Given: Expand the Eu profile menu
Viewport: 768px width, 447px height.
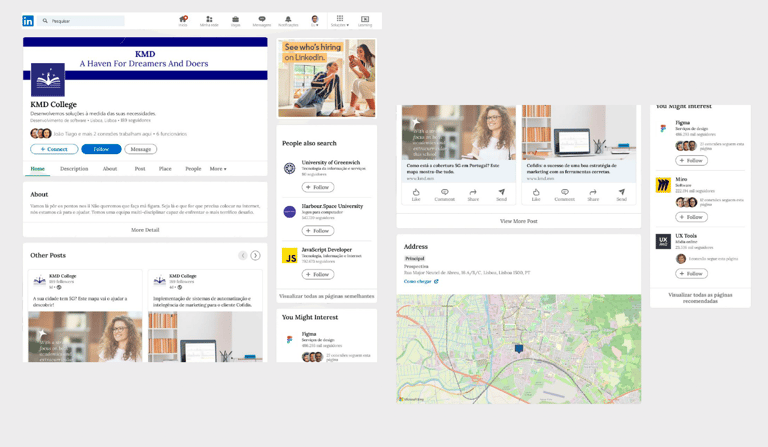Looking at the screenshot, I should (x=314, y=21).
